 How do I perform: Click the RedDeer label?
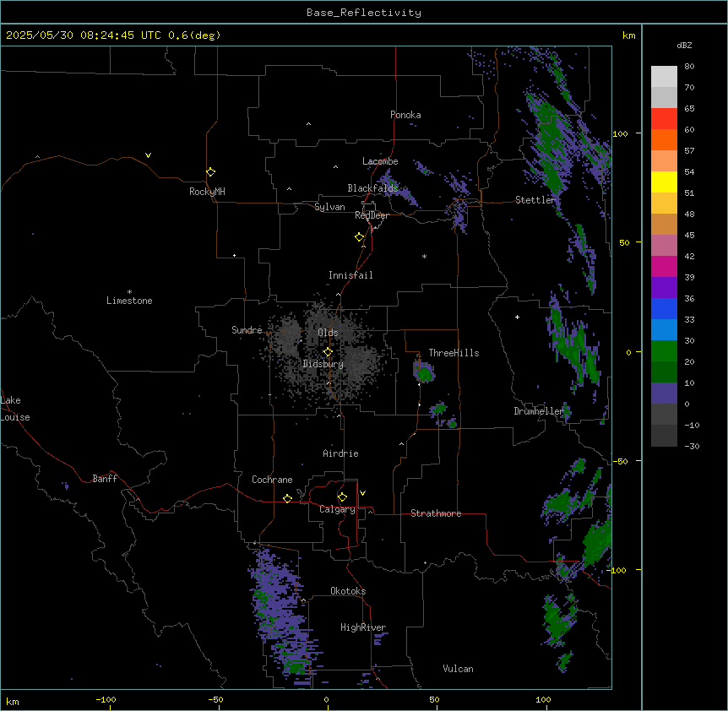tap(372, 215)
